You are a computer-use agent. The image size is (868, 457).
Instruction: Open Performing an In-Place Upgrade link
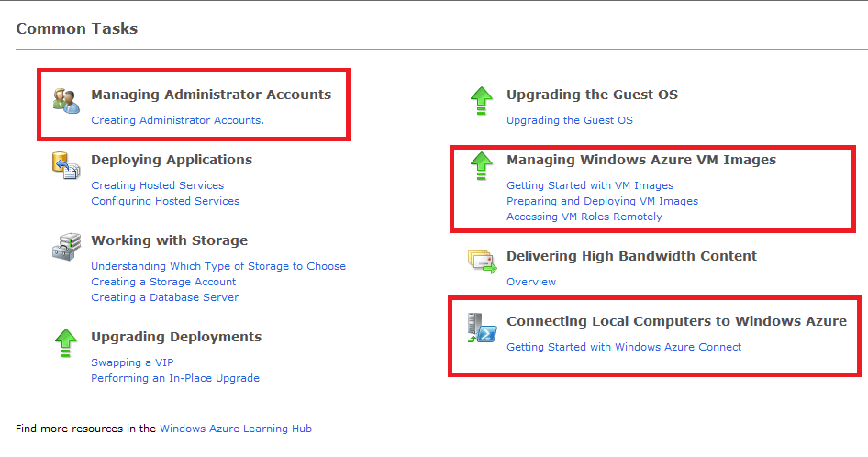pyautogui.click(x=175, y=378)
